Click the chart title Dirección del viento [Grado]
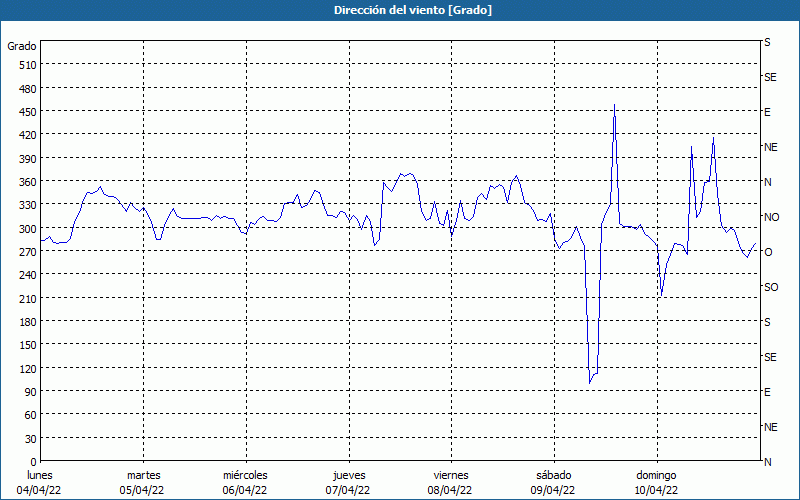The width and height of the screenshot is (800, 500). tap(413, 10)
